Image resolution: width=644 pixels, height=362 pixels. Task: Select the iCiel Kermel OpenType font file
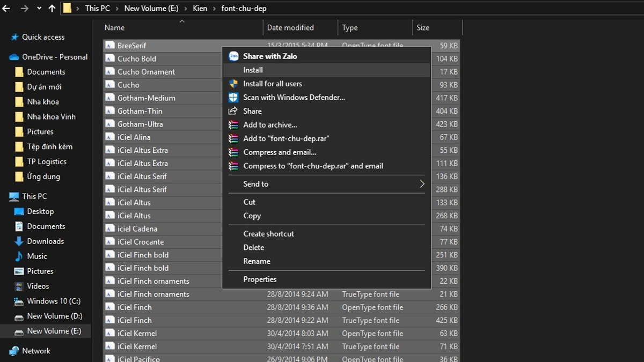[x=137, y=334]
